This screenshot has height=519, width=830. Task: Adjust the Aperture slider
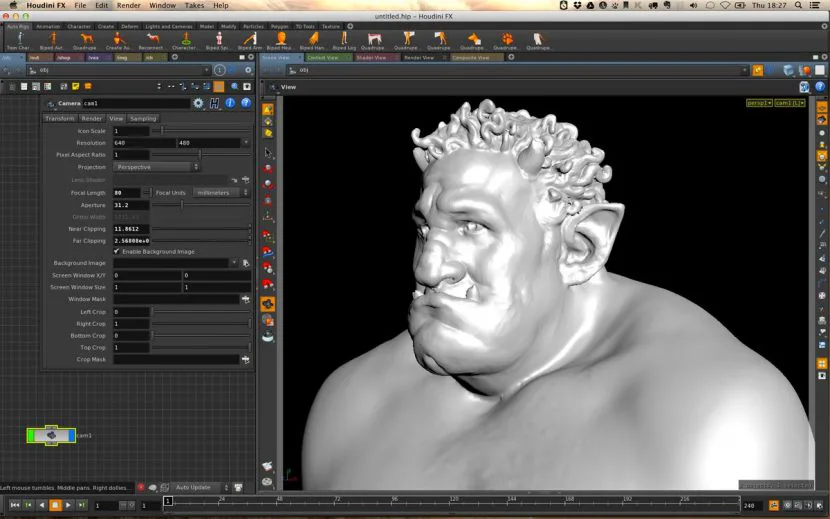tap(201, 205)
